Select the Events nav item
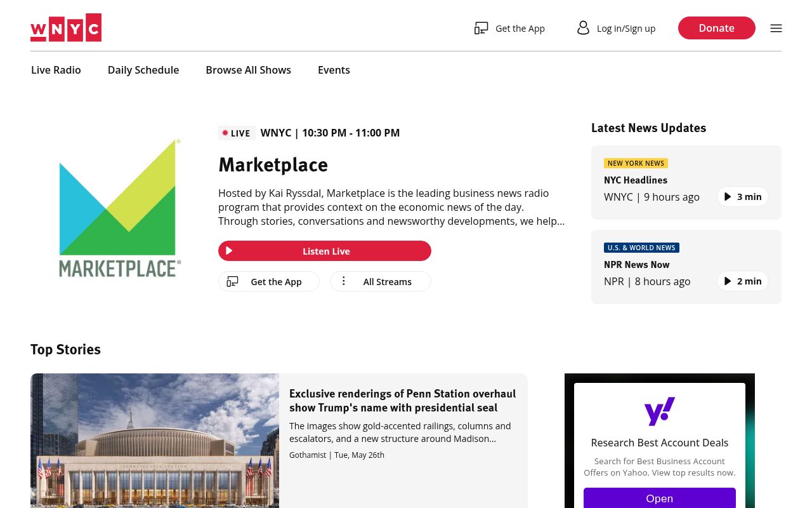This screenshot has height=508, width=812. tap(334, 70)
